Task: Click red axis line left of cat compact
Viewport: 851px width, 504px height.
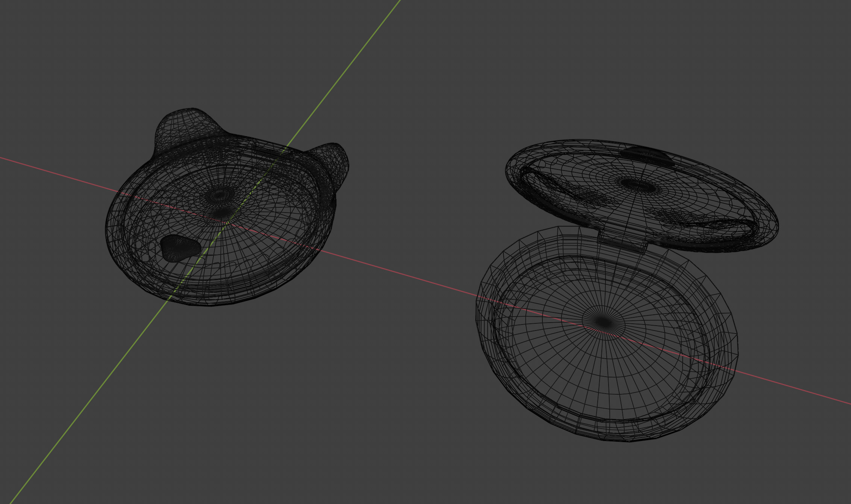Action: pyautogui.click(x=56, y=173)
